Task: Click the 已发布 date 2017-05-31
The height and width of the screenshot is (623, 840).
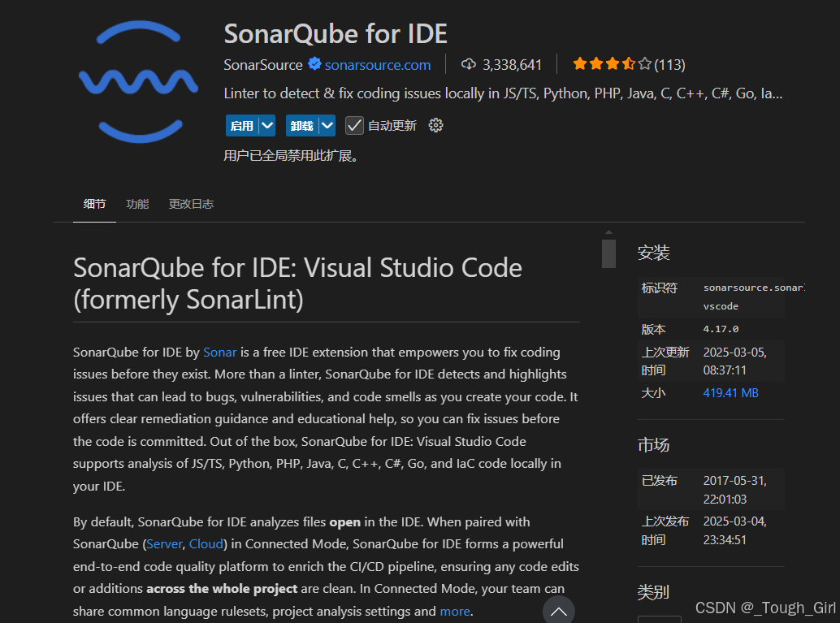Action: pyautogui.click(x=734, y=490)
